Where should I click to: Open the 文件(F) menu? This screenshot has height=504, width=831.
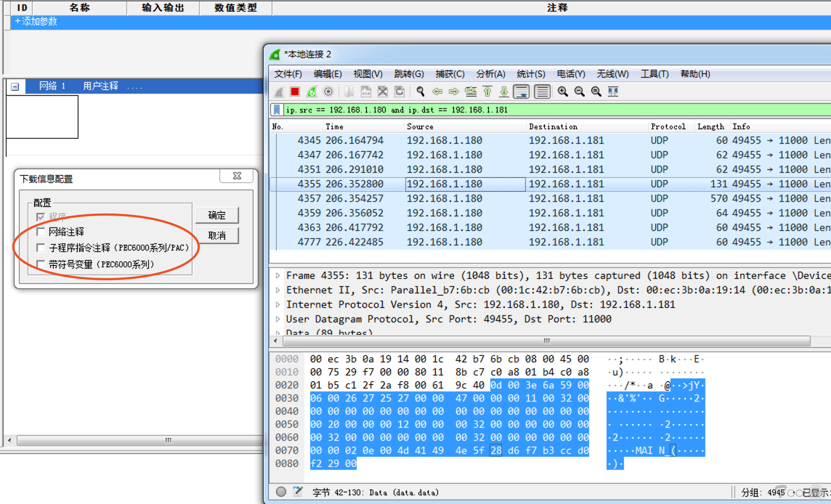coord(288,74)
